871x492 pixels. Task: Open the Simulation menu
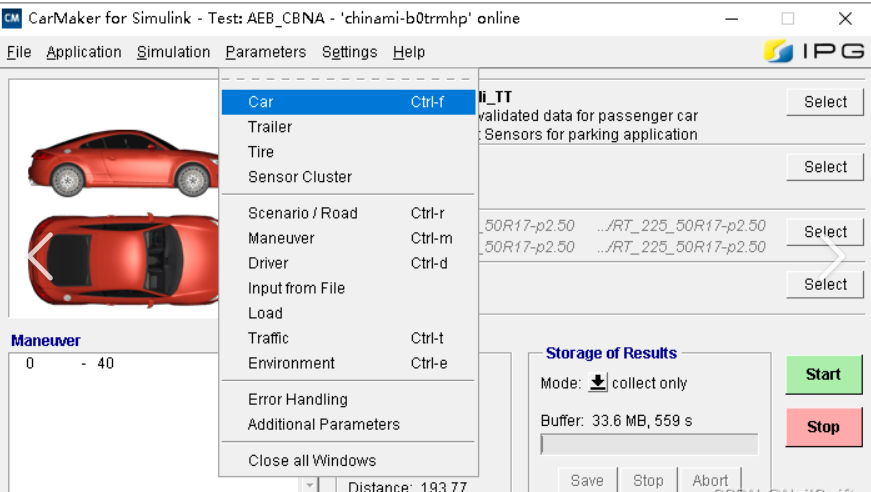tap(173, 52)
